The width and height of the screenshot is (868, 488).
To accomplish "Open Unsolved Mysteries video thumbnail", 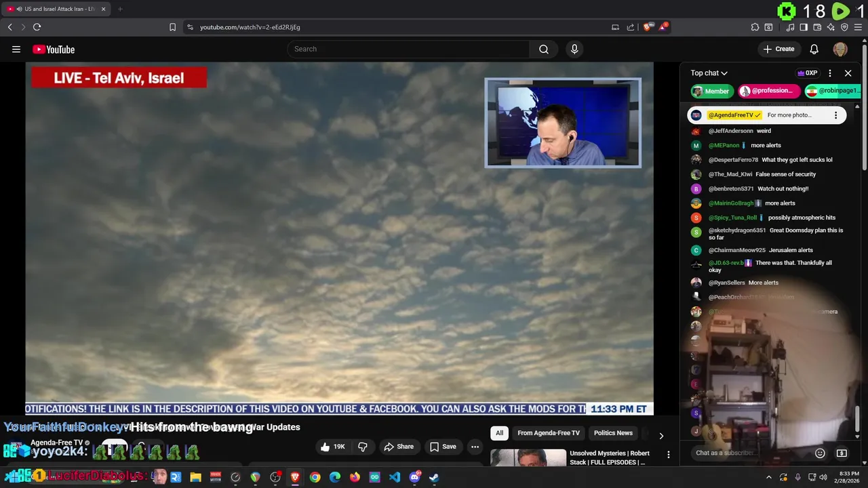I will 528,457.
